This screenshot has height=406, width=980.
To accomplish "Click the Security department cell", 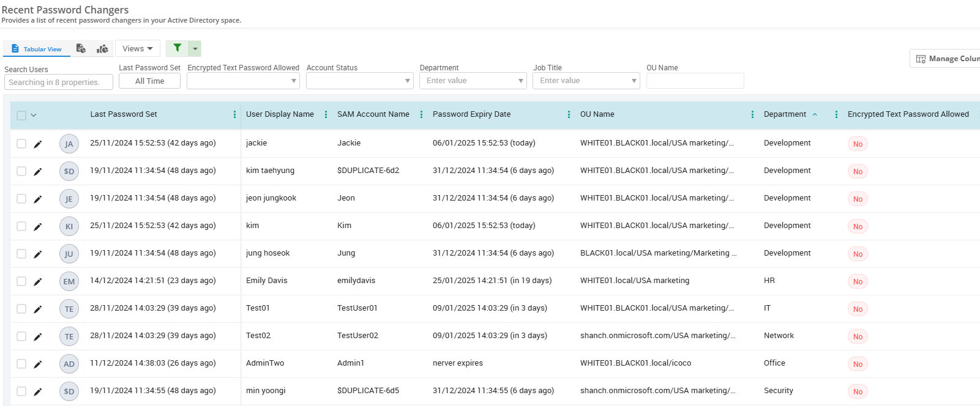I will click(779, 391).
